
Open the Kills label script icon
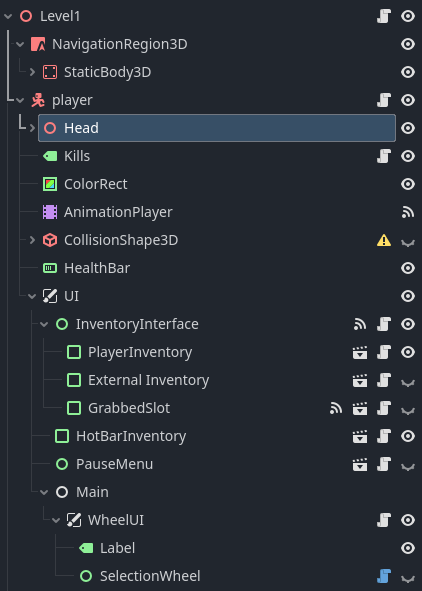coord(384,156)
